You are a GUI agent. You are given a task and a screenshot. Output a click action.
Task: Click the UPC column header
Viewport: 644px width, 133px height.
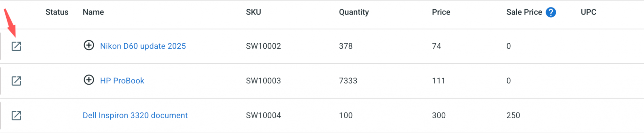[x=588, y=12]
